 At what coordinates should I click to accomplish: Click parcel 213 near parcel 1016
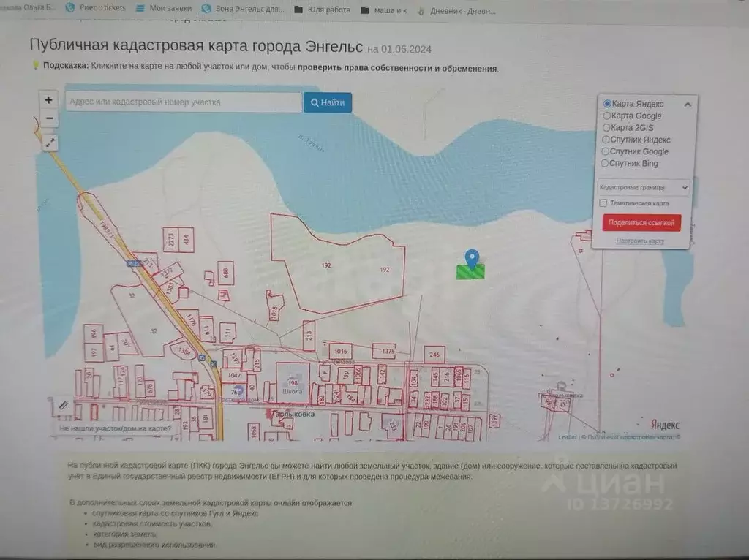pos(309,335)
